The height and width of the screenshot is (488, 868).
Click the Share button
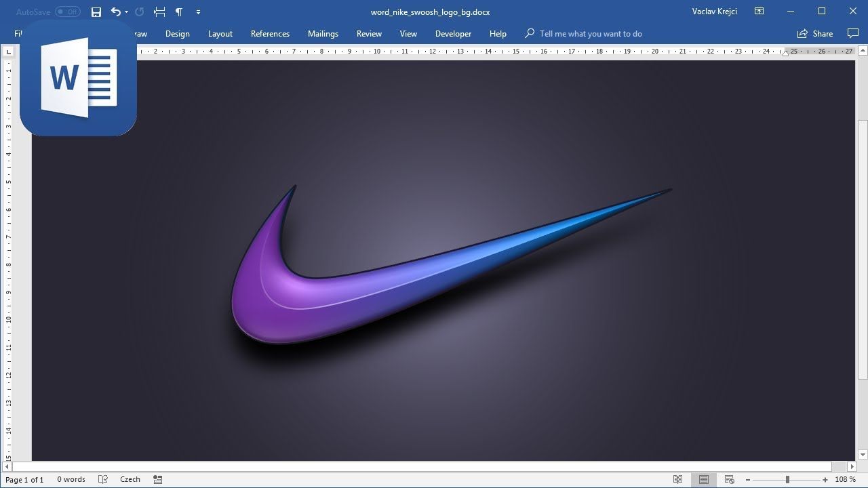(815, 33)
